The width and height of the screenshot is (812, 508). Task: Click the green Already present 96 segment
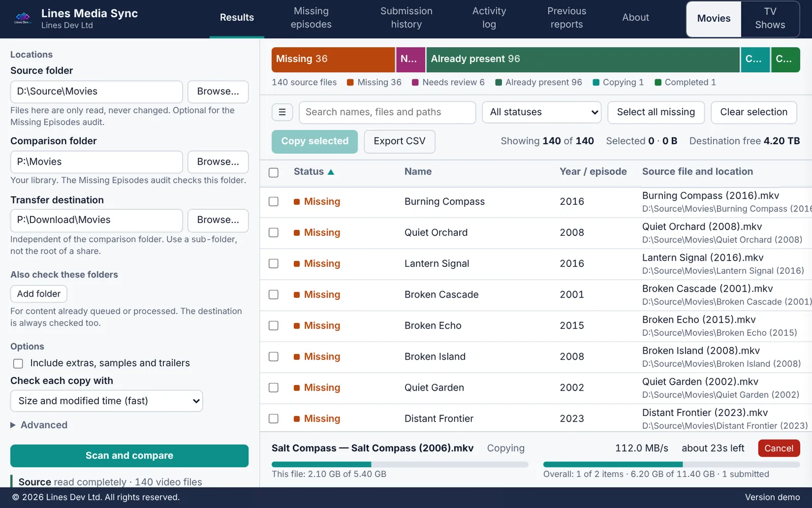click(x=583, y=59)
